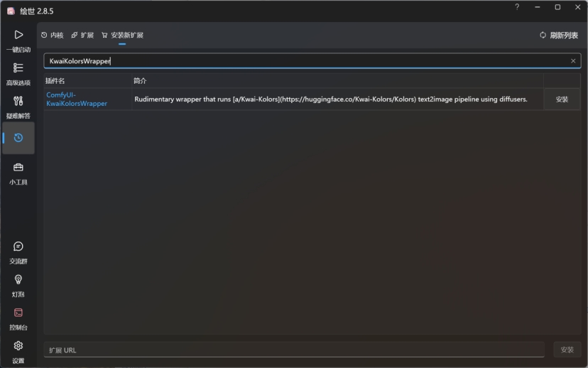Install ComfyUI-KwaiKolorsWrapper with 安装 button
The image size is (588, 368).
coord(562,99)
